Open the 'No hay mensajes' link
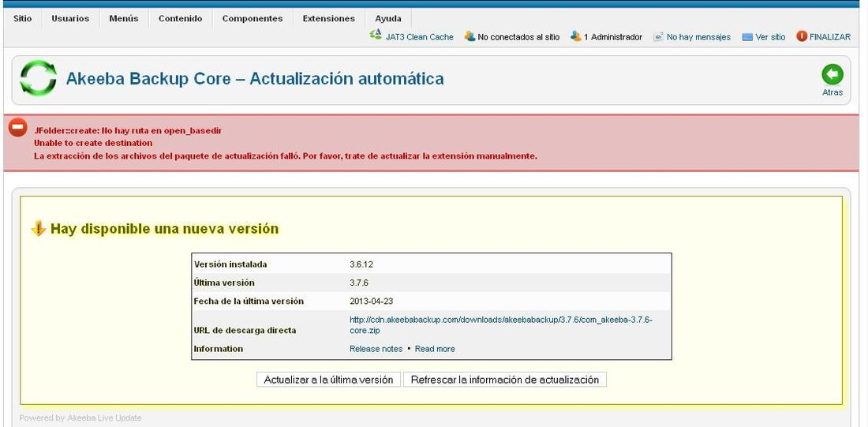 tap(698, 37)
